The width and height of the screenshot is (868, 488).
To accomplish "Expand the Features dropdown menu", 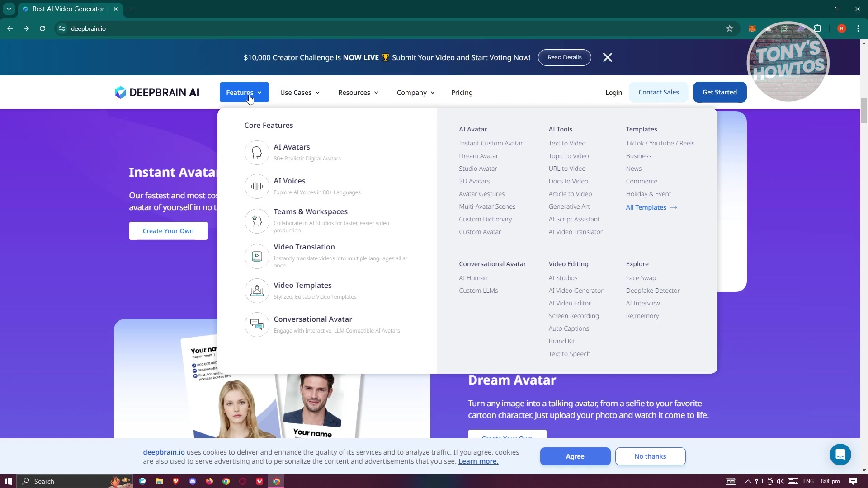I will click(244, 92).
